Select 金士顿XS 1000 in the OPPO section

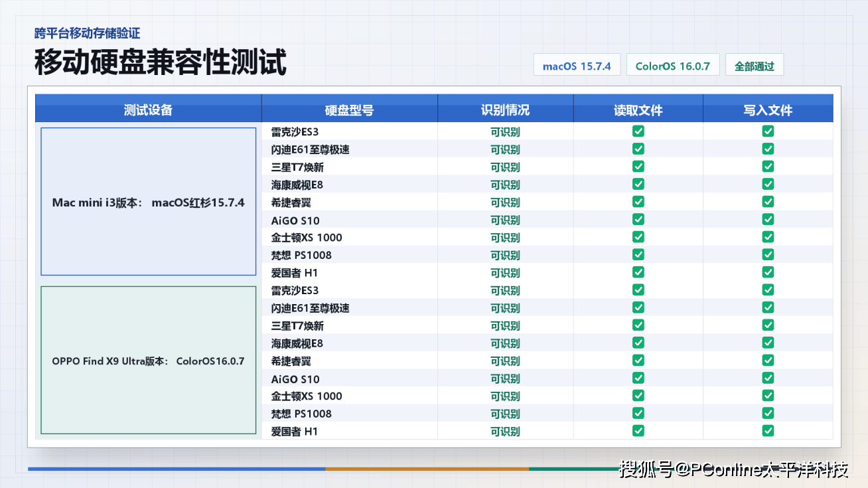(x=307, y=396)
